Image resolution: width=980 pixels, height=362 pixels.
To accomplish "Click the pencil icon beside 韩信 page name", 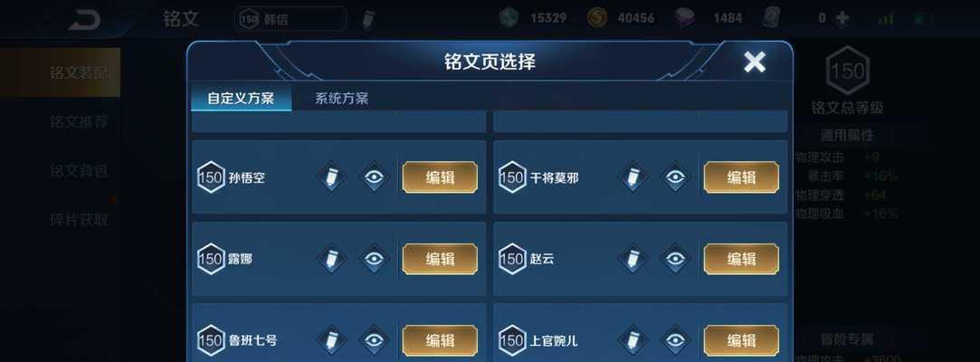I will [x=369, y=19].
